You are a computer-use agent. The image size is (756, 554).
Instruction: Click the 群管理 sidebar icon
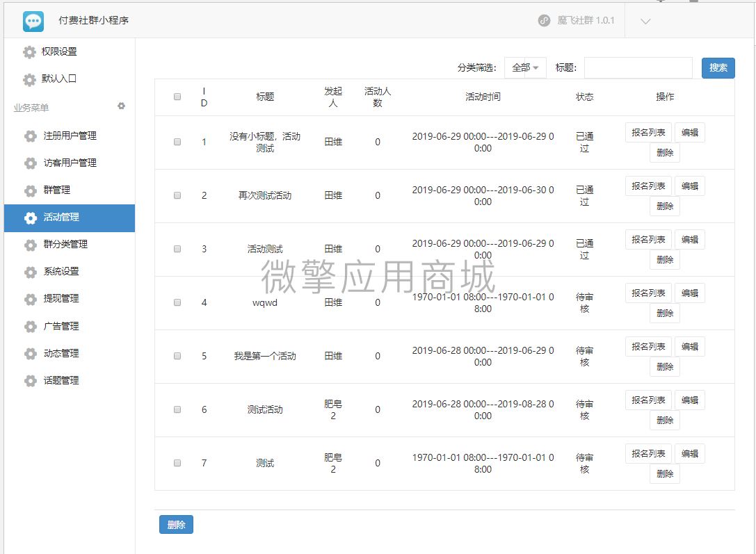(31, 190)
